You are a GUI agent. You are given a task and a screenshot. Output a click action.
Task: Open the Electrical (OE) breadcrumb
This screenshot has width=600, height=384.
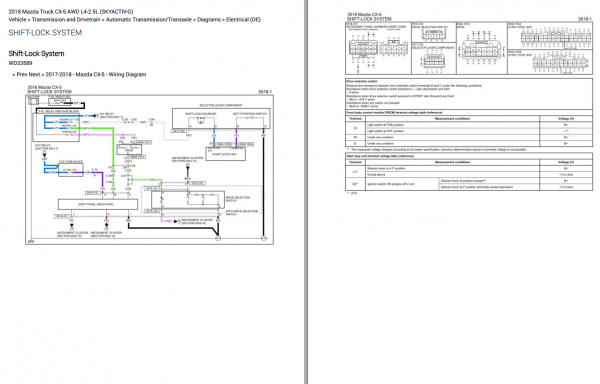(x=243, y=20)
